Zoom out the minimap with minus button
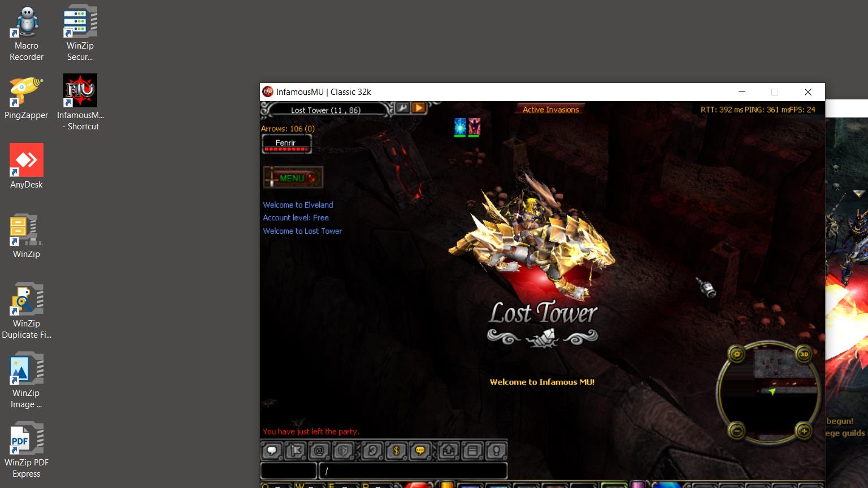The width and height of the screenshot is (868, 488). (x=736, y=431)
